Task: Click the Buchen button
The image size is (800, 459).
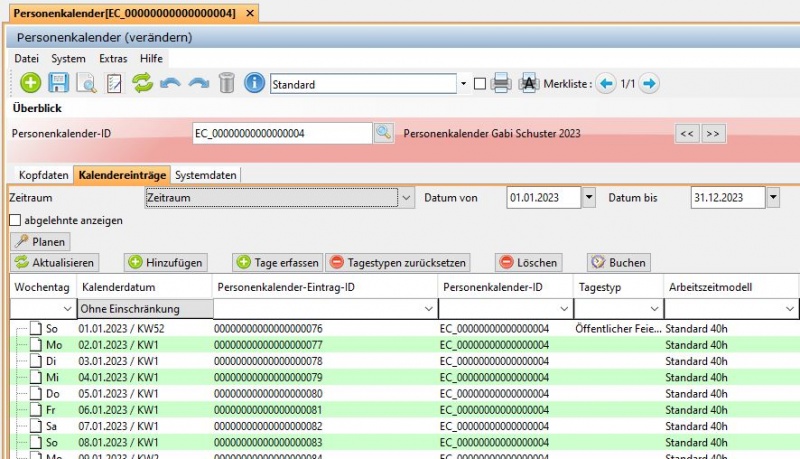Action: [x=618, y=263]
